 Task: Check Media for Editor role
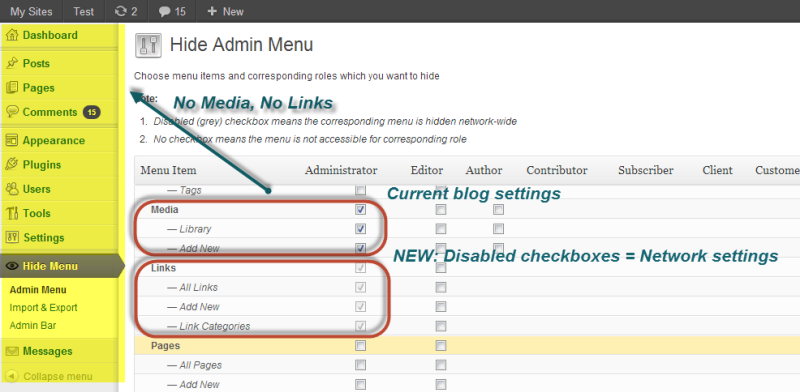tap(441, 209)
